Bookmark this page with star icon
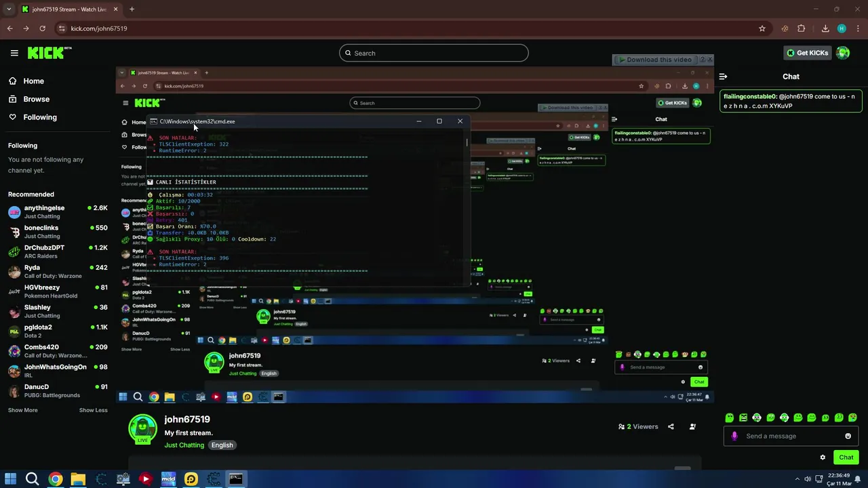Image resolution: width=868 pixels, height=488 pixels. point(762,28)
